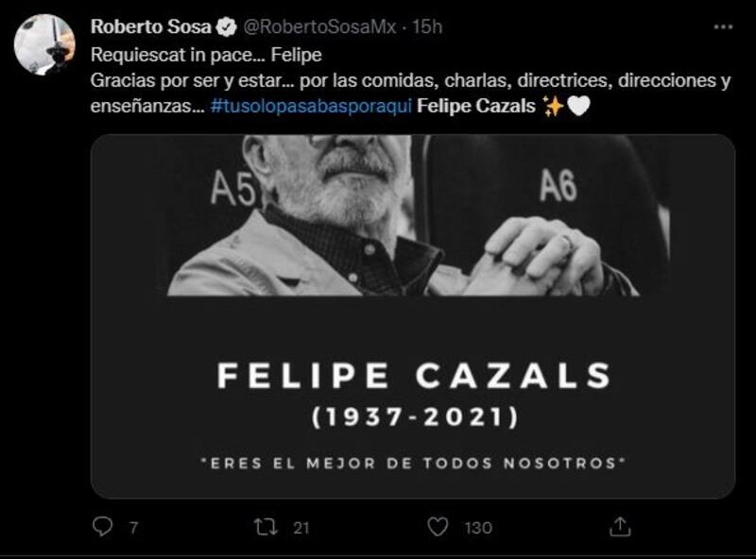Open the black-and-white photo of the man

pos(413,215)
